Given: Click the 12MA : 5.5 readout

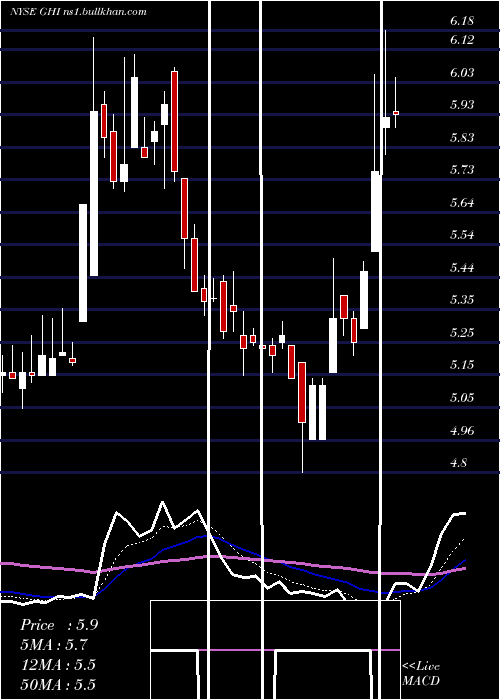Looking at the screenshot, I should (x=58, y=665).
